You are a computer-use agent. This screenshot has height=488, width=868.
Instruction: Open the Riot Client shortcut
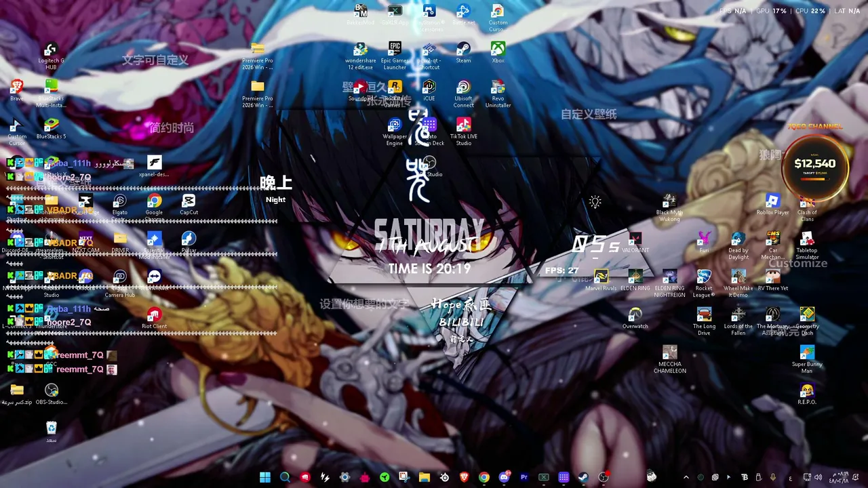154,319
